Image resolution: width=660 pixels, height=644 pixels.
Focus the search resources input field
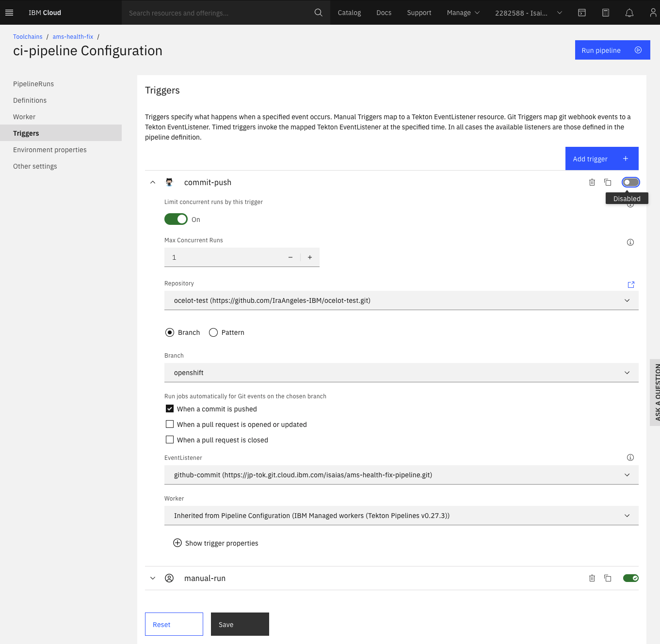point(218,13)
